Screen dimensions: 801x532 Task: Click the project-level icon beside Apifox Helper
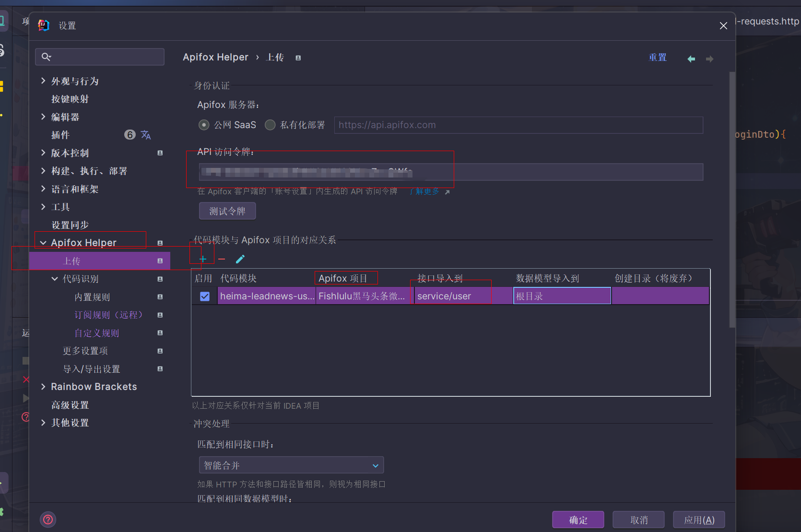click(160, 243)
